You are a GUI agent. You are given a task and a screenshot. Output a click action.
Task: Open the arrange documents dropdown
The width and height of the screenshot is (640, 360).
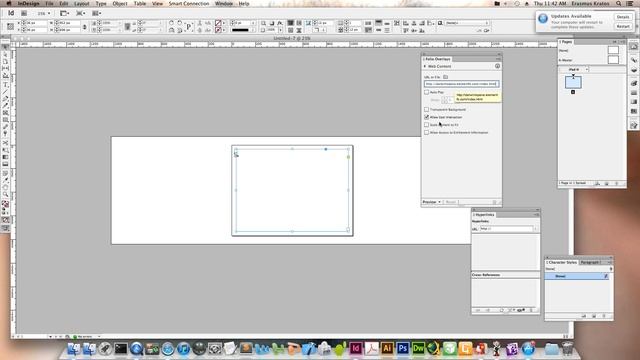96,13
